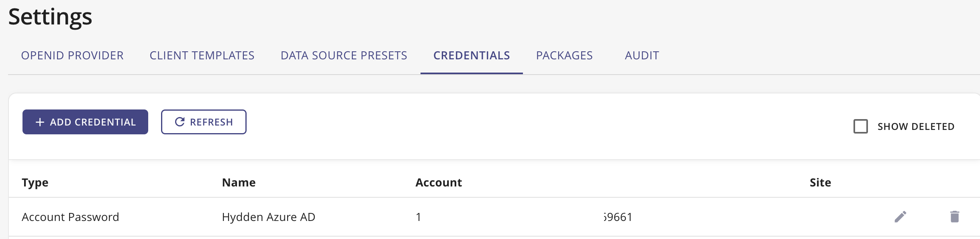Click the circular refresh arrow icon
Viewport: 980px width, 239px height.
(x=179, y=122)
